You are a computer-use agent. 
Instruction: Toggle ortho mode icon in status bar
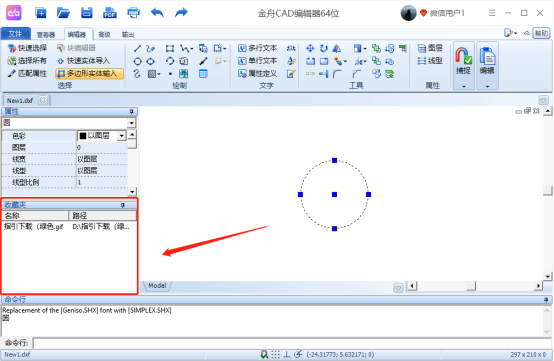coord(287,354)
